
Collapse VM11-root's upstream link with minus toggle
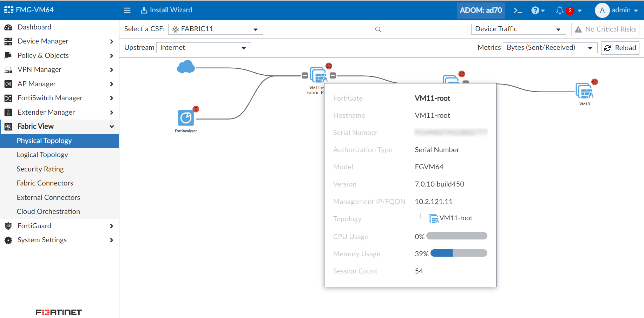(x=304, y=75)
